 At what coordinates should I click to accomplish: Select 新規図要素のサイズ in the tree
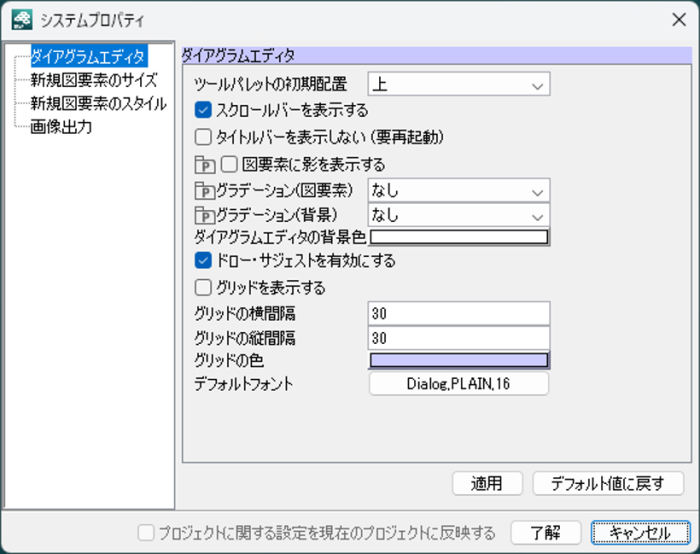click(93, 79)
